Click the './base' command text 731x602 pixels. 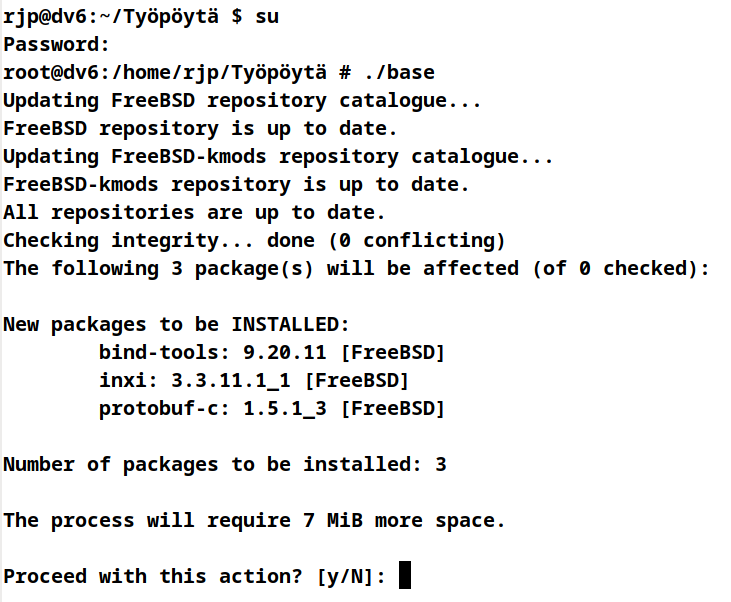[x=400, y=73]
